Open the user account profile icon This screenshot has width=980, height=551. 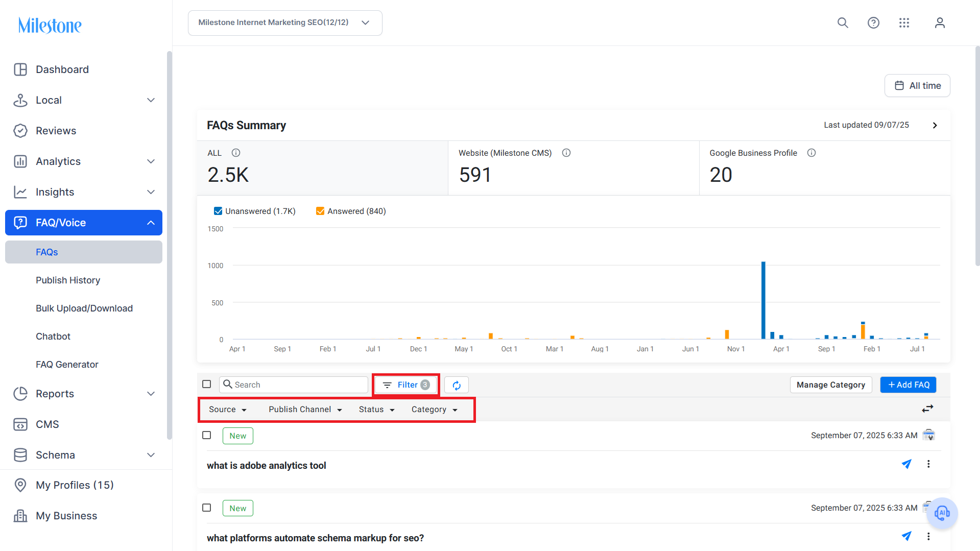[940, 23]
